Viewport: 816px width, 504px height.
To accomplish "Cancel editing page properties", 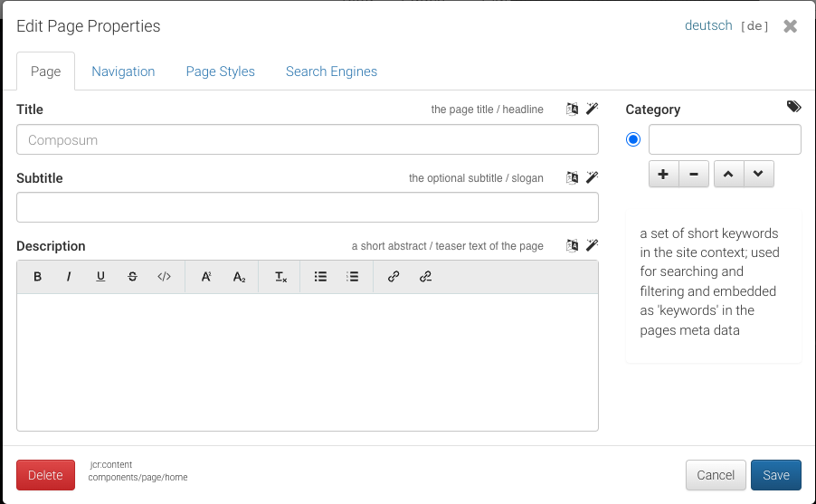I will pos(716,475).
